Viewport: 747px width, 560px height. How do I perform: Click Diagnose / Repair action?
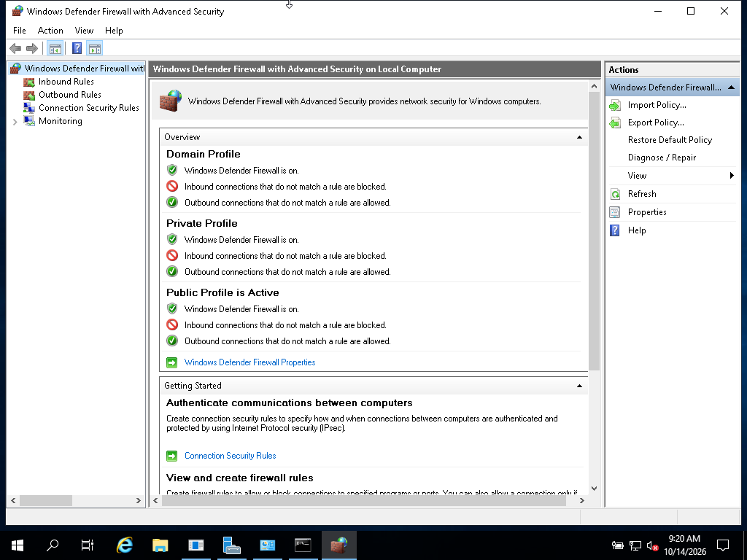pos(662,157)
